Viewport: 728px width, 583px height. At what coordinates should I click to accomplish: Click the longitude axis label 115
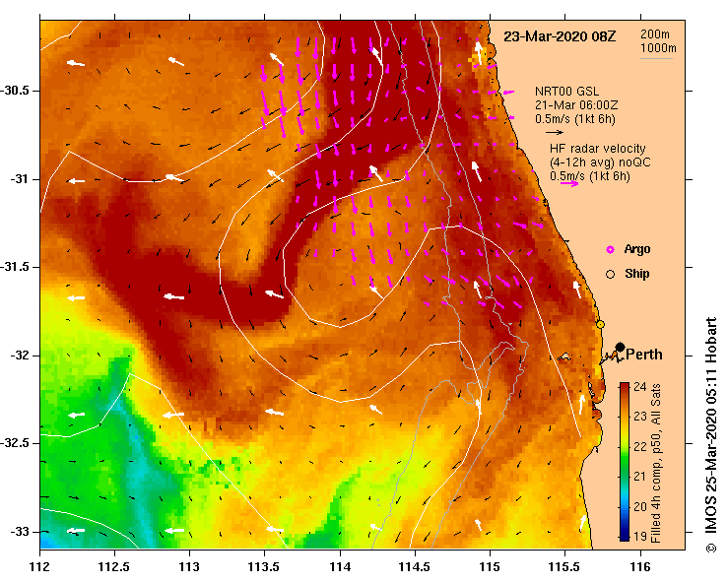[x=490, y=567]
